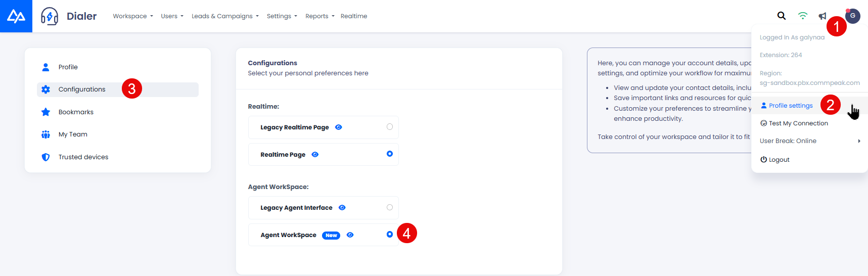Click the Legacy Realtime Page option label
The image size is (868, 276).
295,127
